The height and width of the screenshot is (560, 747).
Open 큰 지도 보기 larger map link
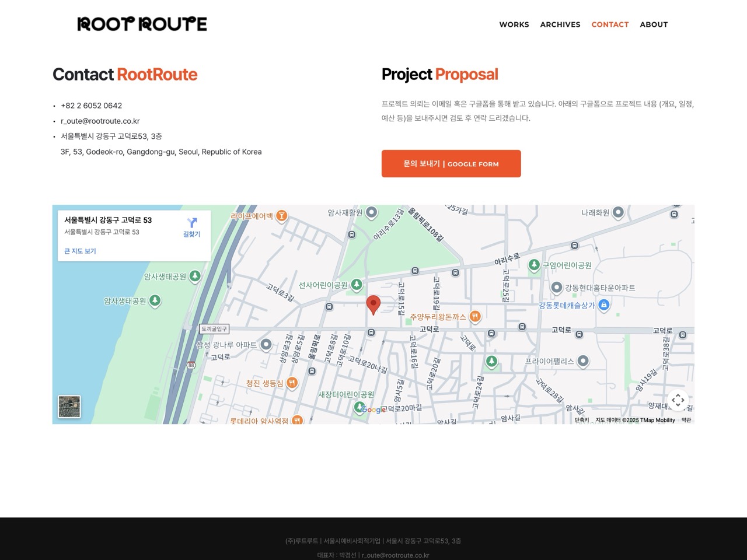80,251
